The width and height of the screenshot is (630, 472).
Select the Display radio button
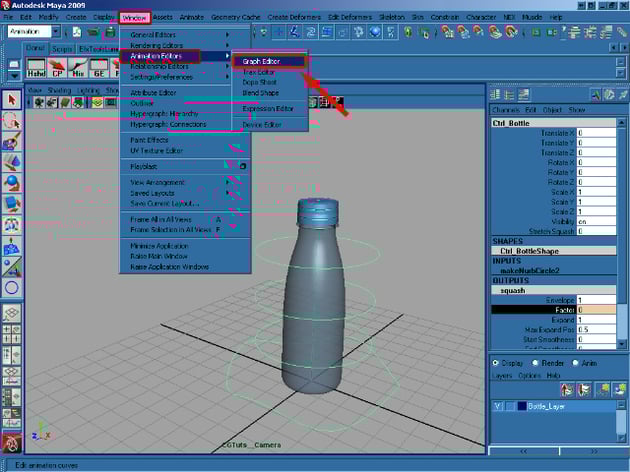click(497, 363)
